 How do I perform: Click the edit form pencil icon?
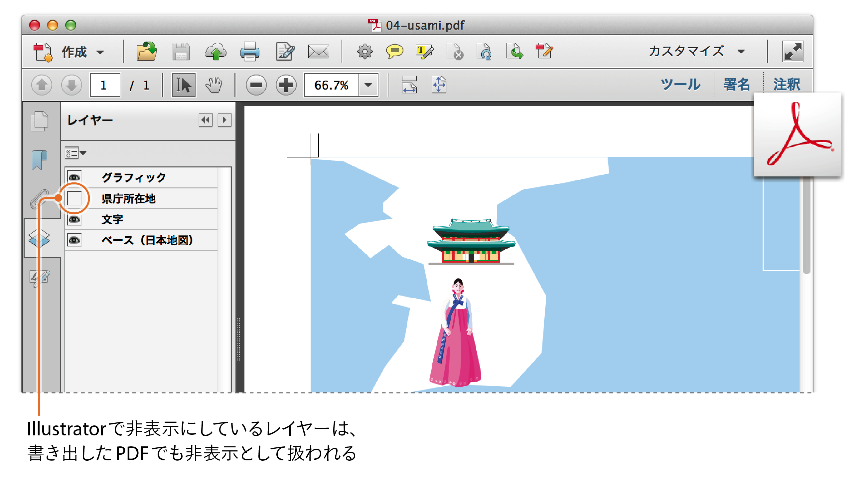285,52
